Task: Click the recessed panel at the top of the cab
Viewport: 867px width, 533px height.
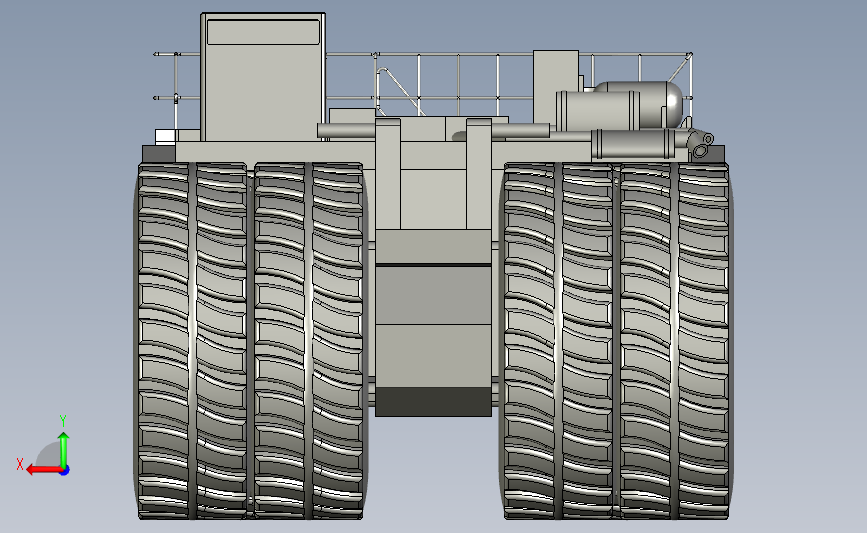Action: coord(263,32)
